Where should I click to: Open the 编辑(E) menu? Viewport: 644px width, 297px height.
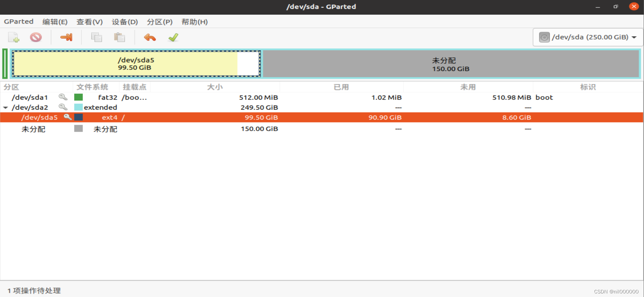tap(55, 21)
